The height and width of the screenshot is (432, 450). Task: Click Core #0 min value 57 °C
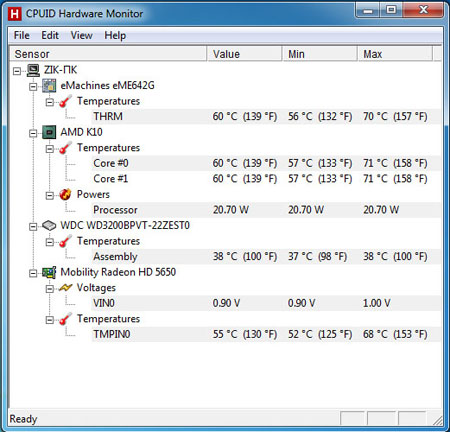[x=320, y=163]
